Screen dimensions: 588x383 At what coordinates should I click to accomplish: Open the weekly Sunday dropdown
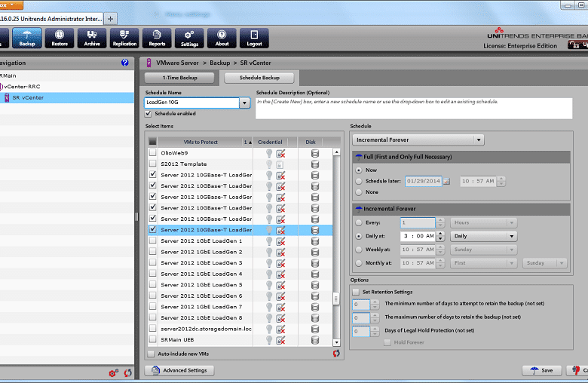pyautogui.click(x=484, y=250)
